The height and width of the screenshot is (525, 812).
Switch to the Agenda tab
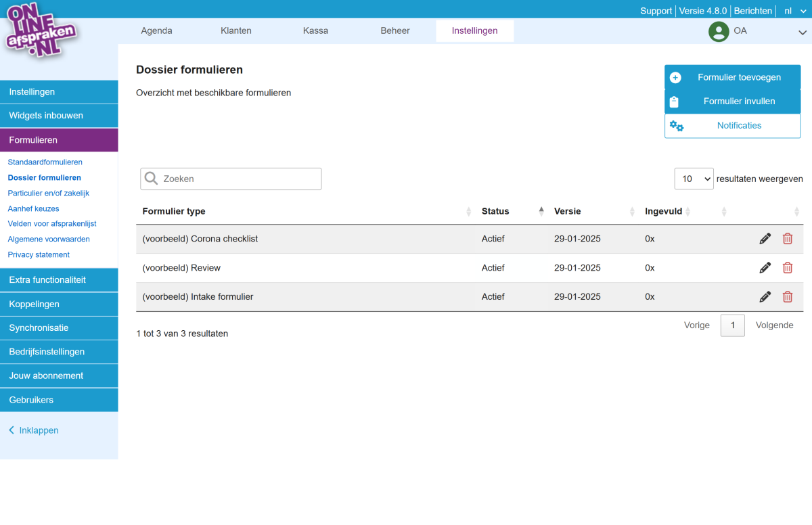click(x=156, y=30)
